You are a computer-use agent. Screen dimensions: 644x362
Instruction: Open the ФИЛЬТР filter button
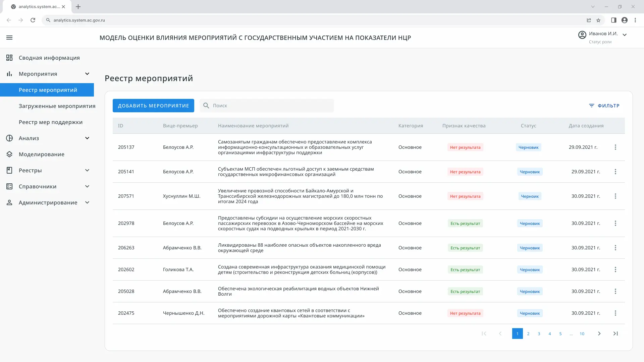[604, 106]
